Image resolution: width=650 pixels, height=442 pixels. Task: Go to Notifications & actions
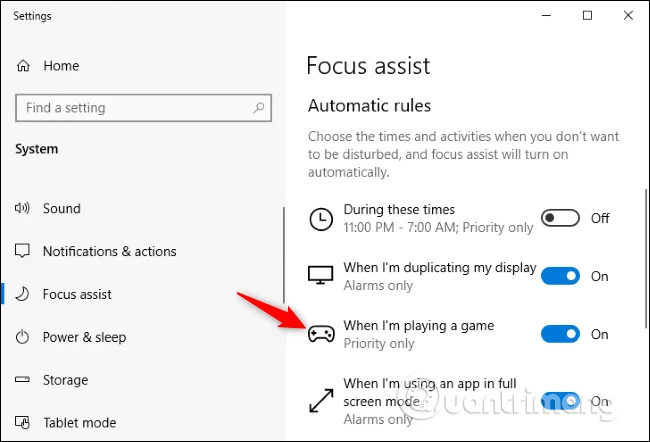pos(109,251)
